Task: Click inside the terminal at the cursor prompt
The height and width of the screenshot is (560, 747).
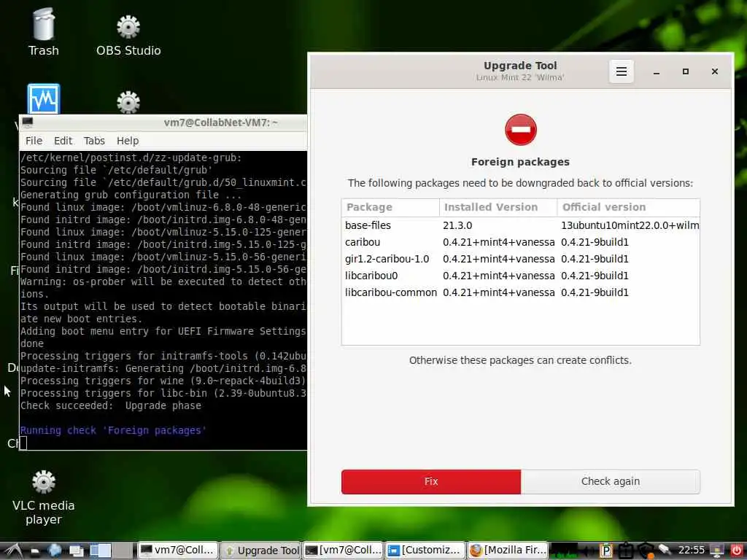Action: coord(23,443)
